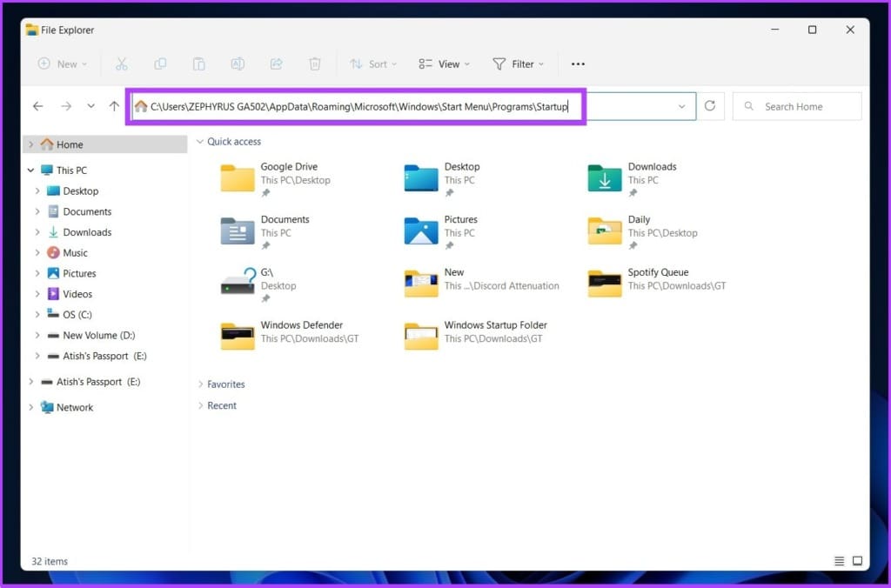Go up one folder level
Viewport: 891px width, 588px height.
click(x=114, y=106)
